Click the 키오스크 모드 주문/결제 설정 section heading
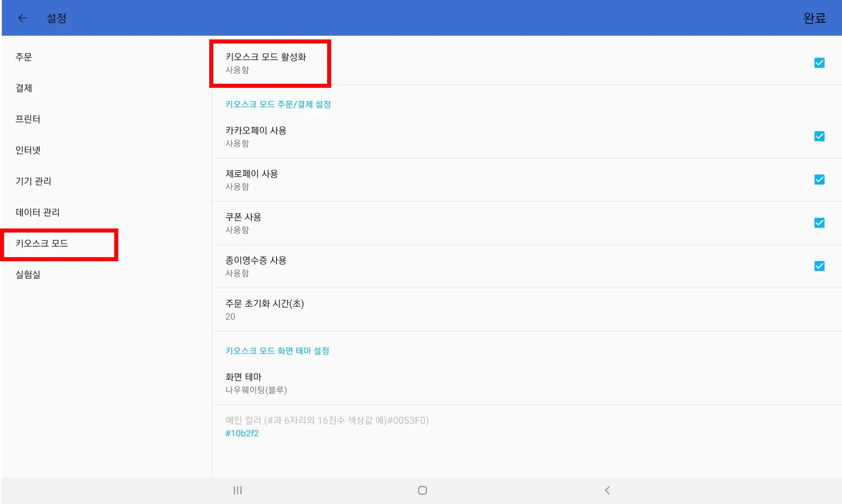Screen dimensions: 842x504 tap(278, 104)
